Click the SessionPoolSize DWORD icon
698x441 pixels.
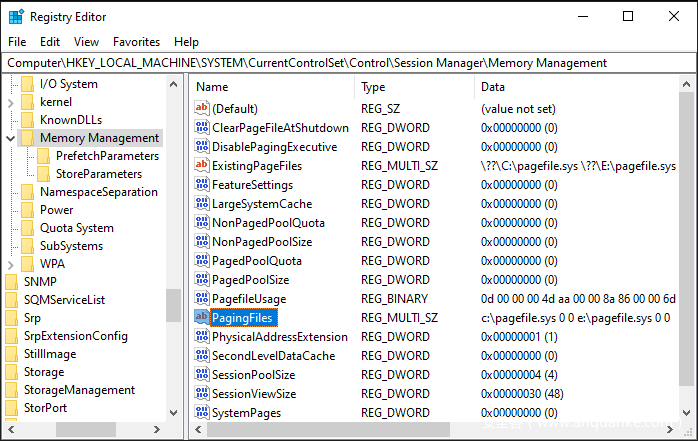pos(202,374)
